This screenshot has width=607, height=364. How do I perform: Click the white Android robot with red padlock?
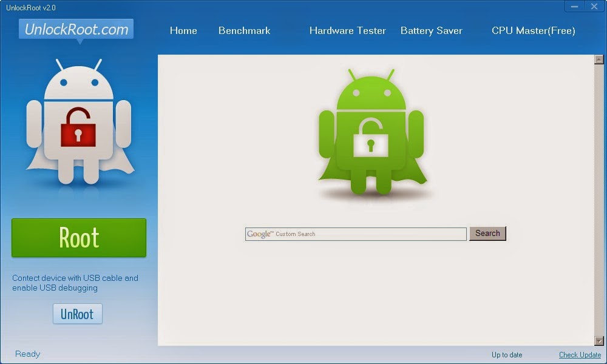point(79,121)
